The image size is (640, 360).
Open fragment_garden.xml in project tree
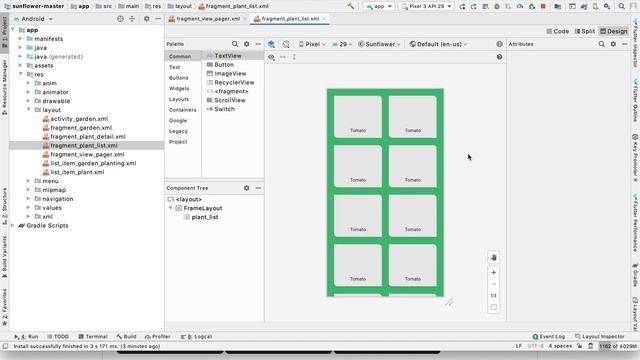click(x=77, y=128)
